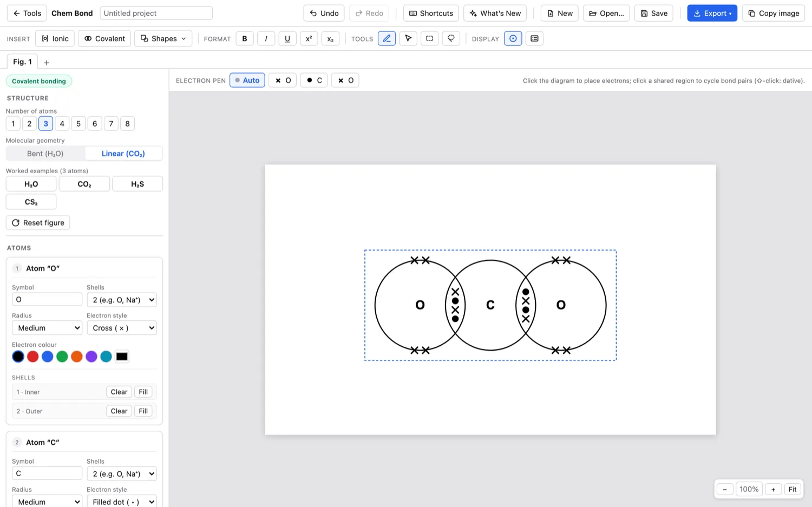Set number of atoms to 2
The height and width of the screenshot is (507, 812).
click(29, 123)
